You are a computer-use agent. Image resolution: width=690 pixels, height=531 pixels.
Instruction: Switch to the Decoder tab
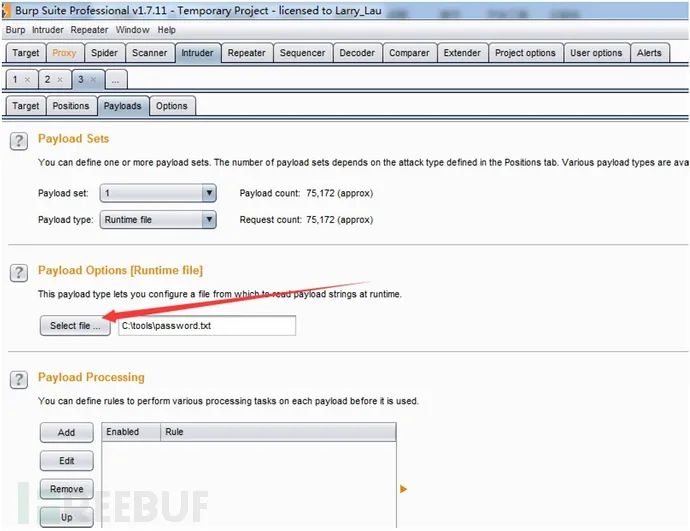tap(357, 53)
